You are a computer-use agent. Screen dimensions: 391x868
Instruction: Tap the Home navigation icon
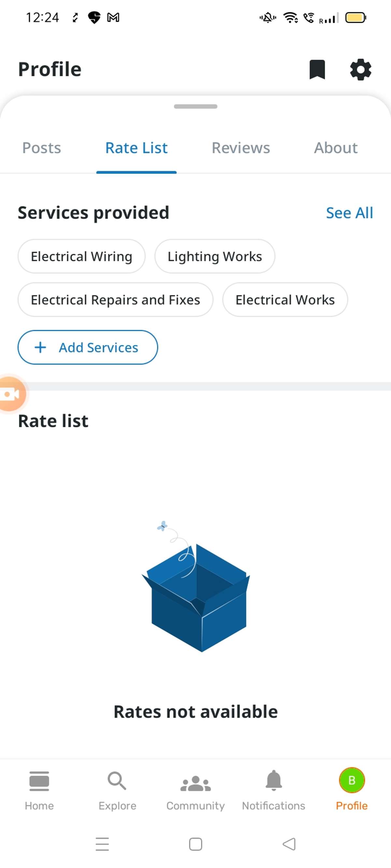point(39,781)
